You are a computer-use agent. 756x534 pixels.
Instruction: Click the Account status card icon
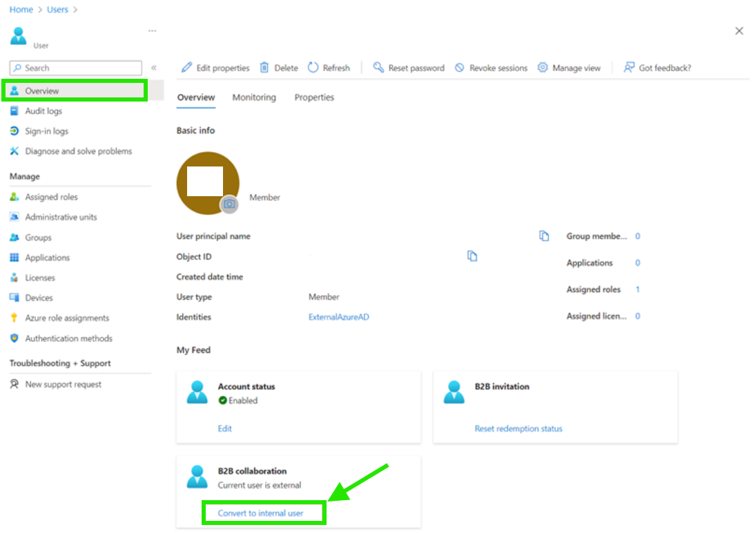(197, 392)
